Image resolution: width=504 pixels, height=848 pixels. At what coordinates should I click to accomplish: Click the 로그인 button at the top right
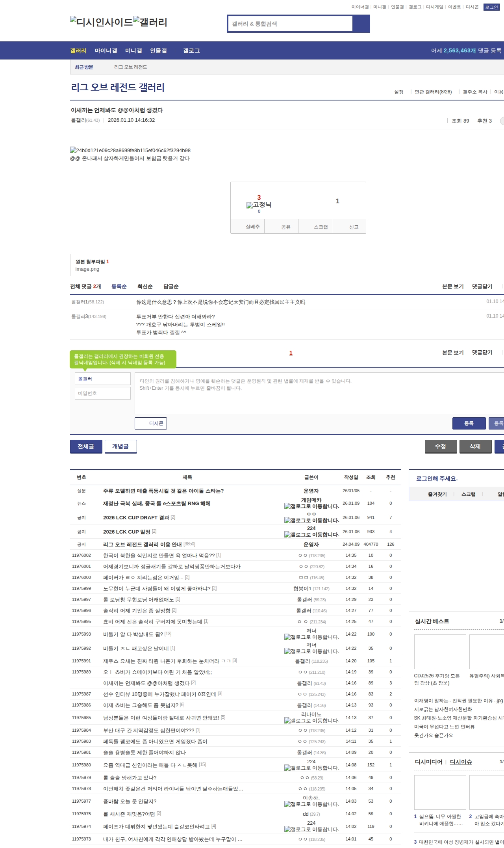pyautogui.click(x=491, y=7)
